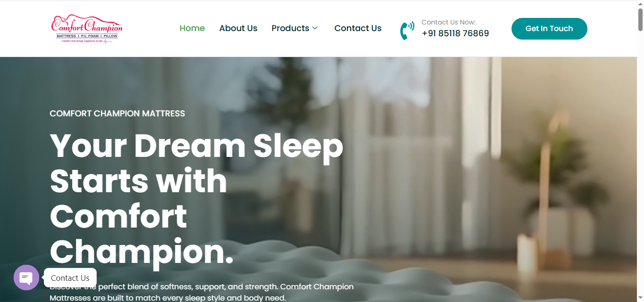Click the Comfort Champion logo
The width and height of the screenshot is (644, 302).
[87, 29]
